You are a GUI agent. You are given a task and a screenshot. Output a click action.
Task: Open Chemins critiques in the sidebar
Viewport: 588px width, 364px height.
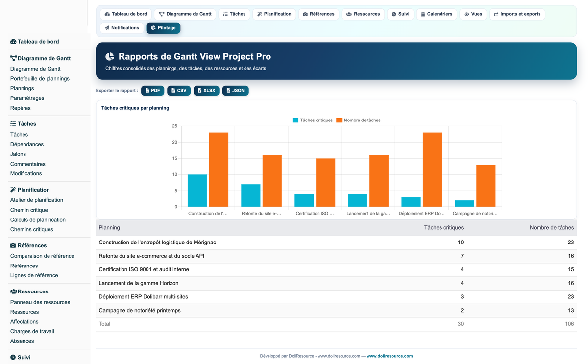pyautogui.click(x=32, y=230)
